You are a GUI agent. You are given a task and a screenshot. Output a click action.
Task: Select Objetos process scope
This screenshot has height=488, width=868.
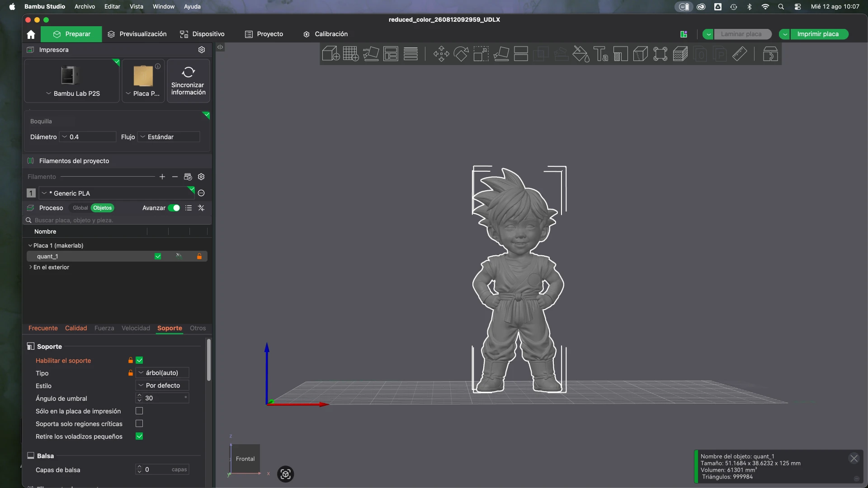coord(103,208)
